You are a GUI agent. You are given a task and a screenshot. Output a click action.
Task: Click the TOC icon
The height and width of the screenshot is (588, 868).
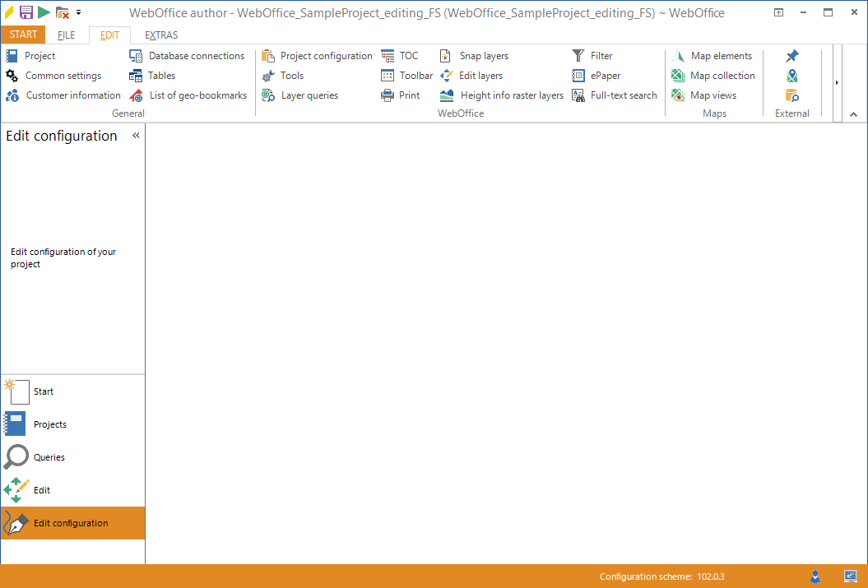click(399, 55)
